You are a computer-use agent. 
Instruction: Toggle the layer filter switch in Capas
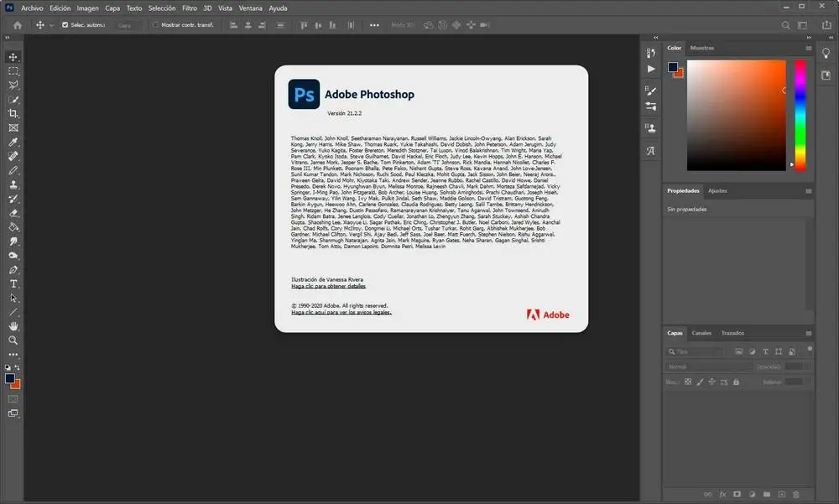[x=810, y=349]
